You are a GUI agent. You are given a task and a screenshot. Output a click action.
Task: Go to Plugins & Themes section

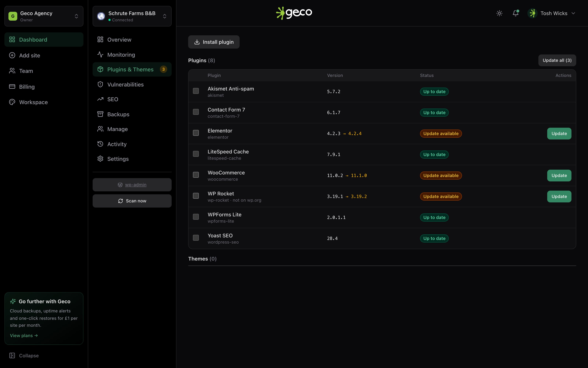(x=132, y=69)
